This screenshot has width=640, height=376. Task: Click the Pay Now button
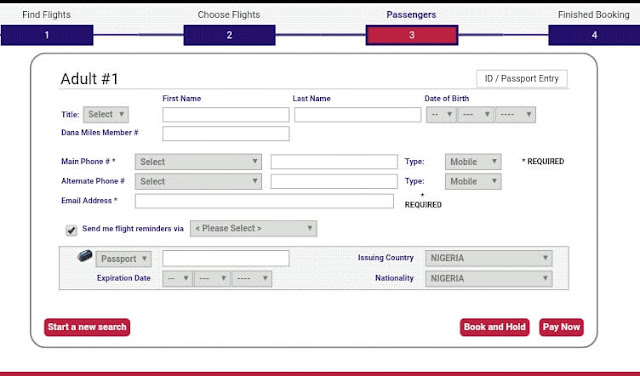[561, 327]
